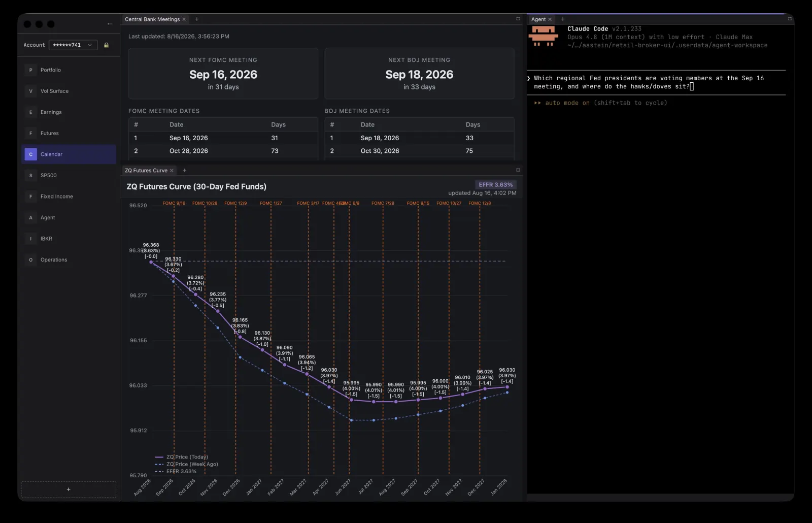
Task: Select the FOMC Sep 16, 2026 row
Action: [223, 138]
